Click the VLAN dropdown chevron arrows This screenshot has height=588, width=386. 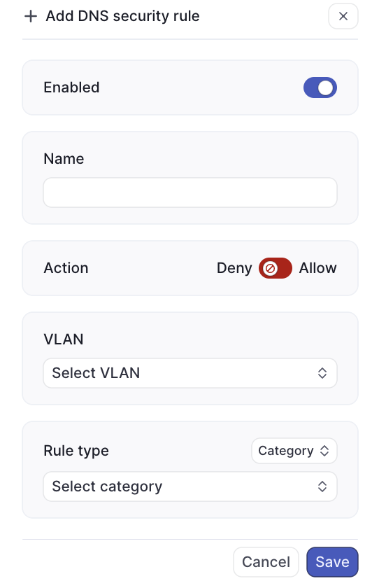click(322, 373)
